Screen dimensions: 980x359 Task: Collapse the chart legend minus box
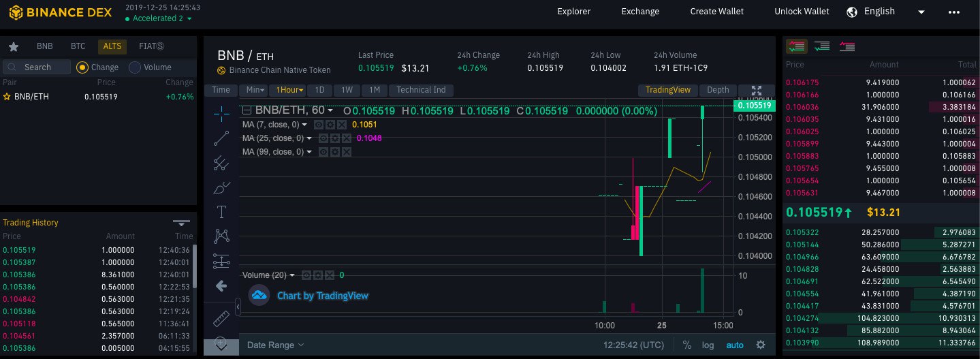click(x=247, y=110)
